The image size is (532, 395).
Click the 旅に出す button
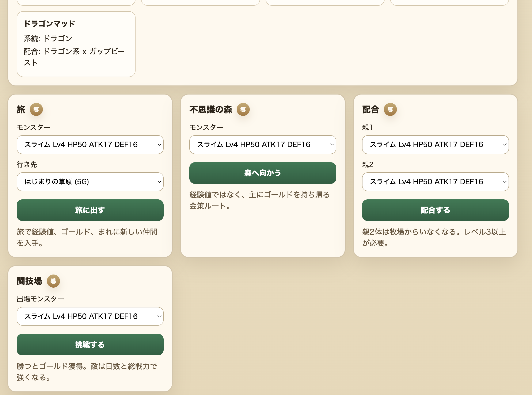point(90,210)
